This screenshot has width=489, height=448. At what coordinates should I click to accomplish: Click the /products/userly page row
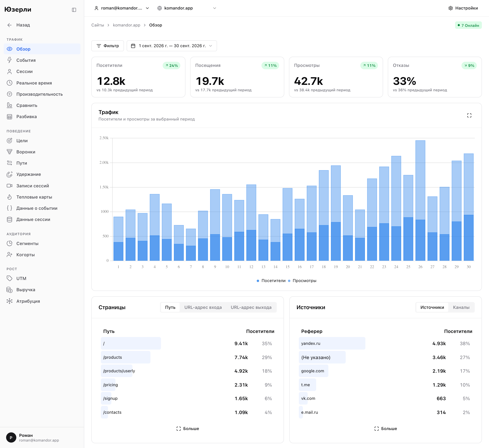187,371
